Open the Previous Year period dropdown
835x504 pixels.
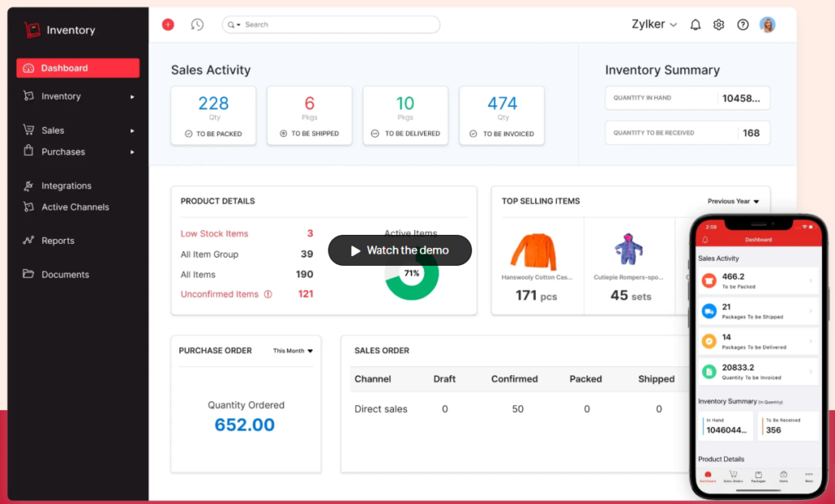(733, 201)
